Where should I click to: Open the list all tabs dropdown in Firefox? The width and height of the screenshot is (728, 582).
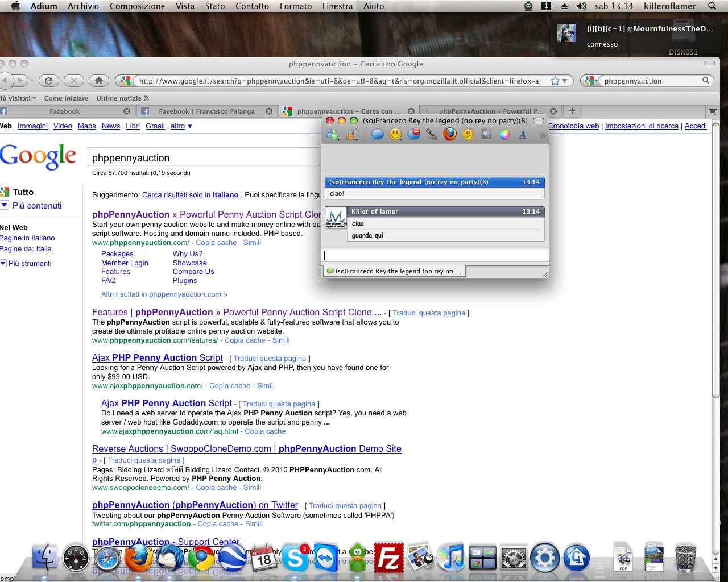(x=712, y=111)
